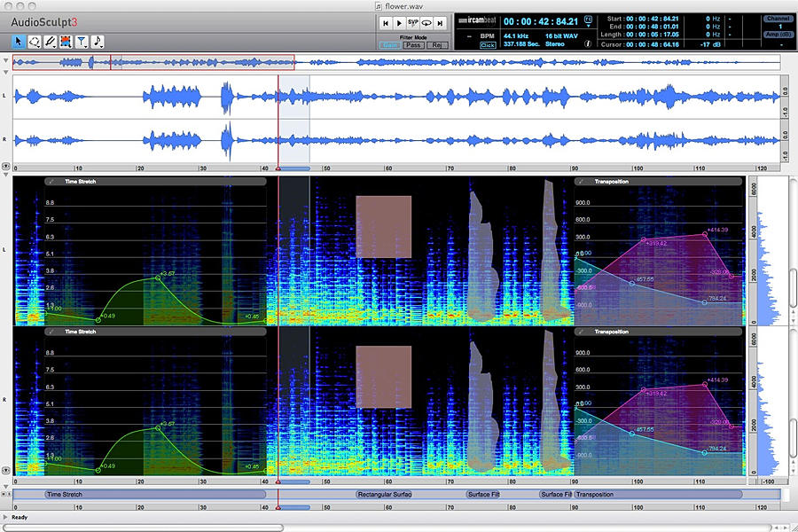The width and height of the screenshot is (798, 532).
Task: Click Time Stretch header in left sonogram
Action: pyautogui.click(x=155, y=181)
